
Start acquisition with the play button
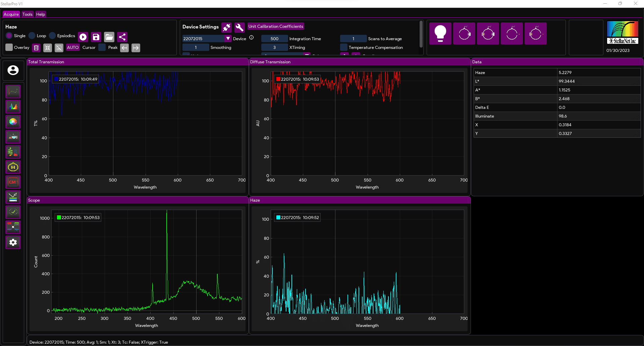pos(83,37)
